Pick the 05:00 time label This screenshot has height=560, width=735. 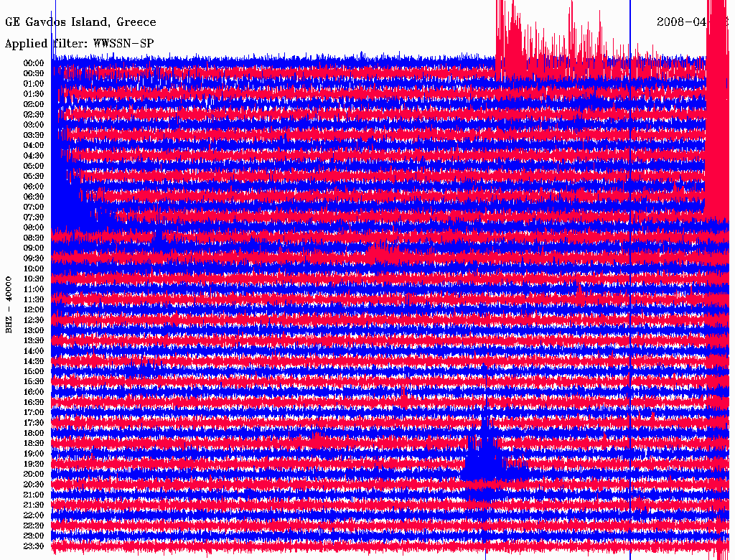[33, 166]
